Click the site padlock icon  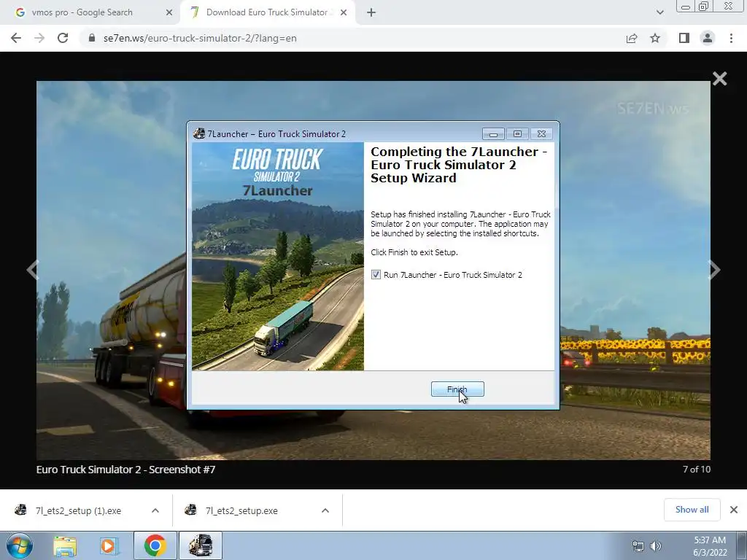92,38
